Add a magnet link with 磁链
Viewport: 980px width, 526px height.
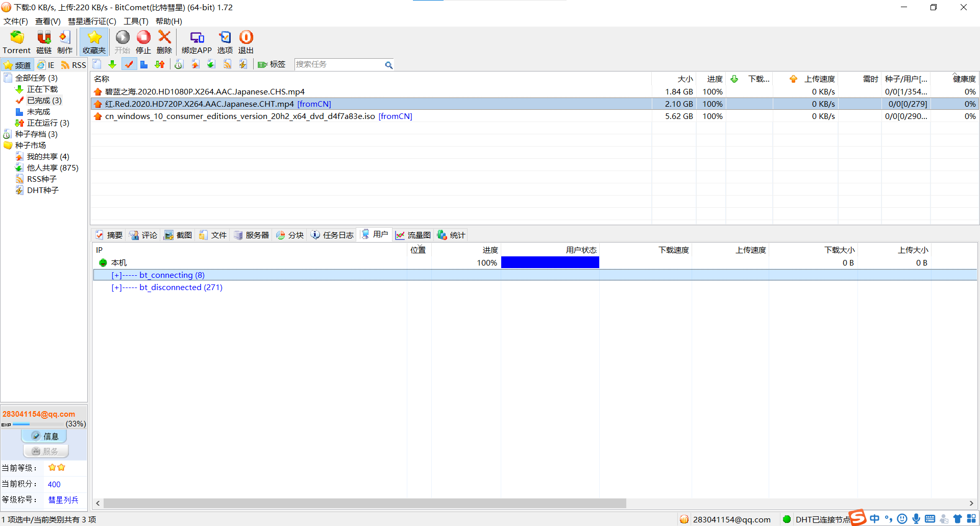coord(44,42)
